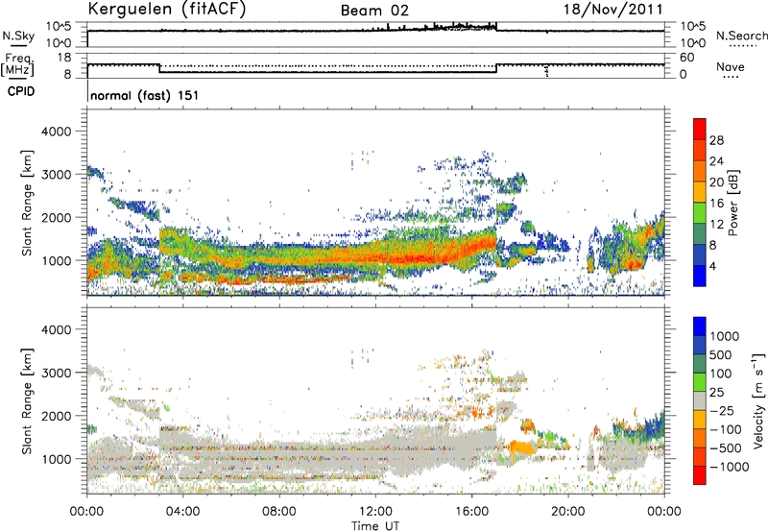Click the '16:00' time tick label

[x=471, y=512]
